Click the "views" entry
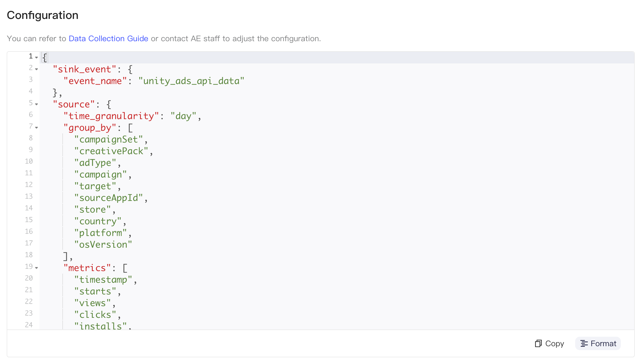 [92, 303]
